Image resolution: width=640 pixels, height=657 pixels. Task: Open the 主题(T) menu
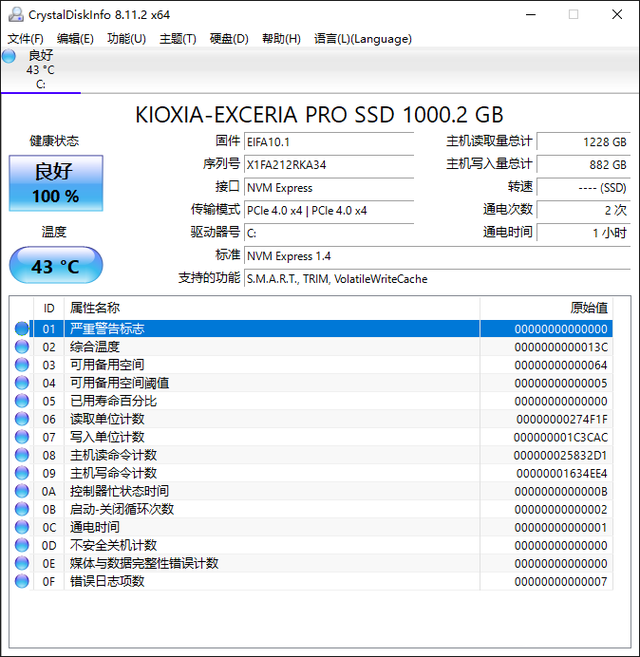click(x=178, y=39)
